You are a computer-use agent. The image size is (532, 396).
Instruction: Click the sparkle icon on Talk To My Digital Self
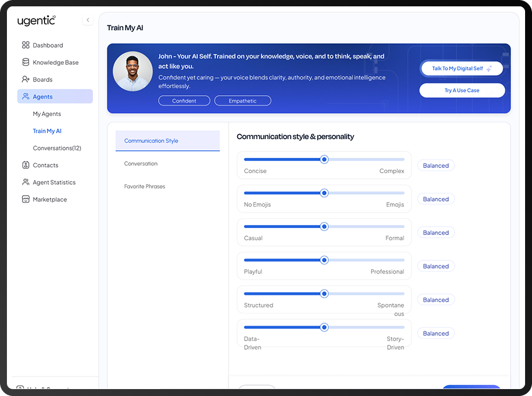coord(489,69)
